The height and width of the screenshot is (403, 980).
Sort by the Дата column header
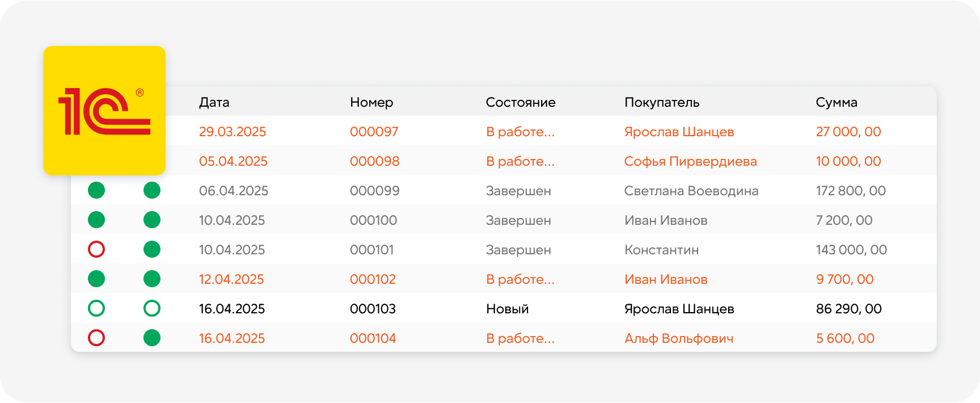pos(214,103)
